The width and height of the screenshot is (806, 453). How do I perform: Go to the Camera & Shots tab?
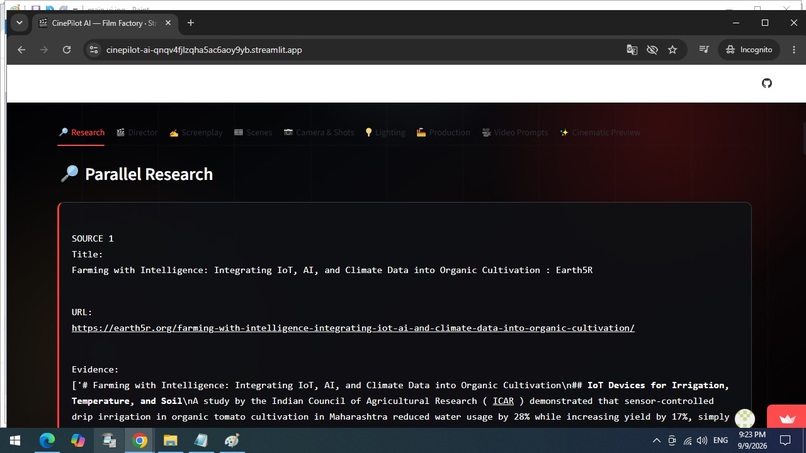pyautogui.click(x=319, y=133)
